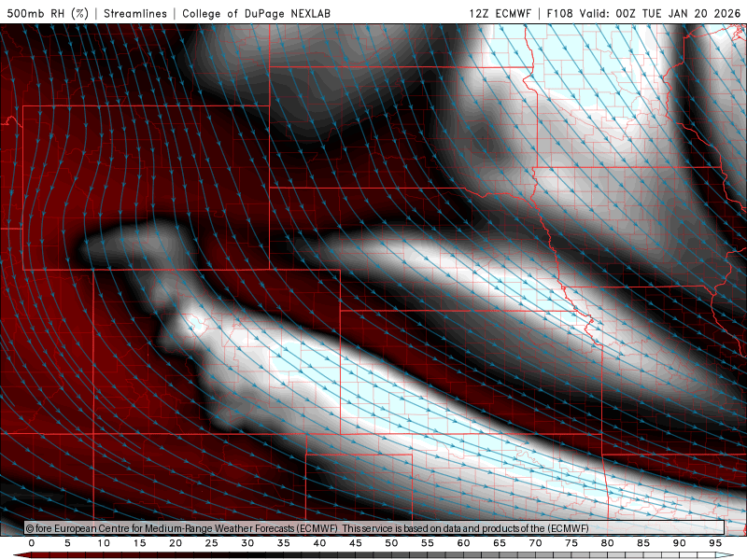Image resolution: width=747 pixels, height=560 pixels.
Task: Click the "45" colorbar scale label
Action: (356, 543)
